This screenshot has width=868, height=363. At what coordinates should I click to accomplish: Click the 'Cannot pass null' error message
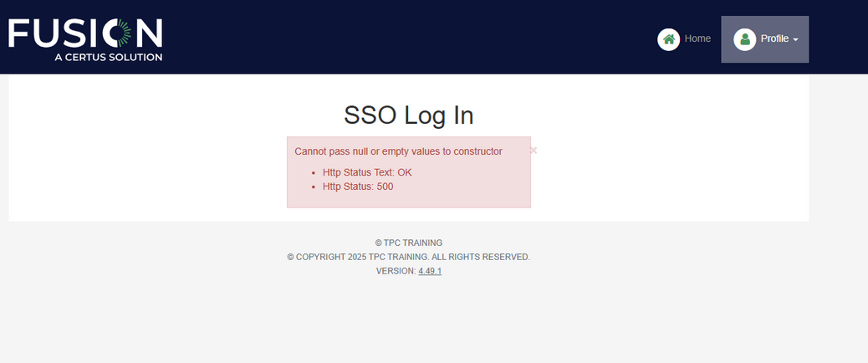(x=398, y=151)
